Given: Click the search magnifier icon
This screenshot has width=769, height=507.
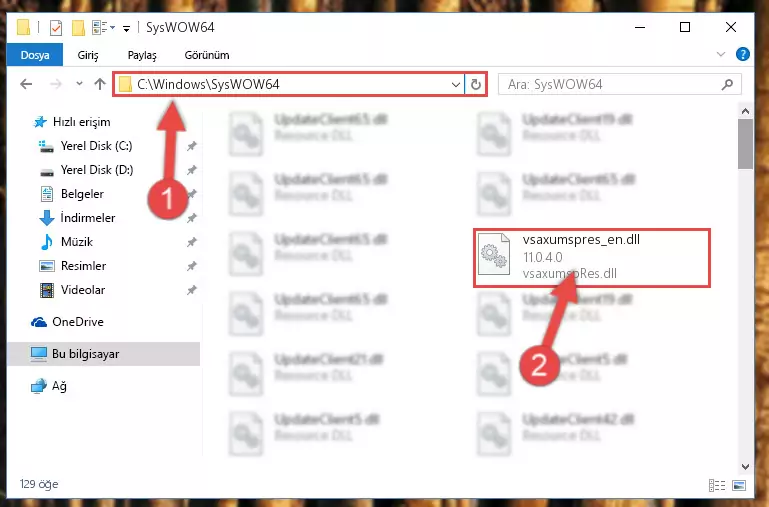Looking at the screenshot, I should tap(727, 84).
